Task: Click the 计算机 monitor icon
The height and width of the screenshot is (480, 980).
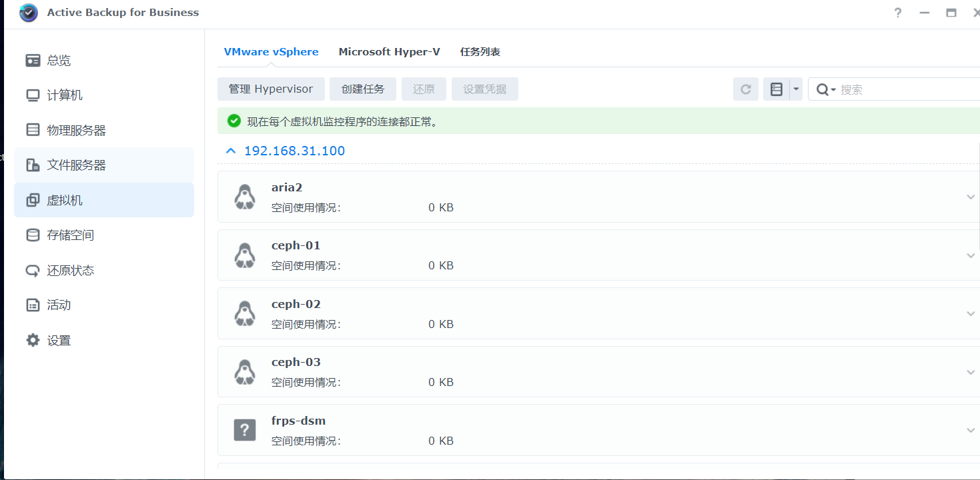Action: tap(33, 95)
